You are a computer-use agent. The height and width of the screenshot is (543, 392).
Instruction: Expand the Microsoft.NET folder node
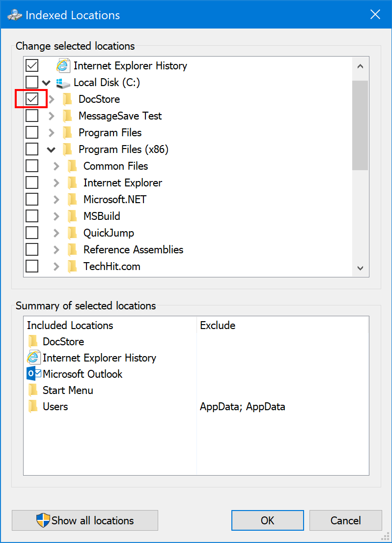[x=56, y=200]
